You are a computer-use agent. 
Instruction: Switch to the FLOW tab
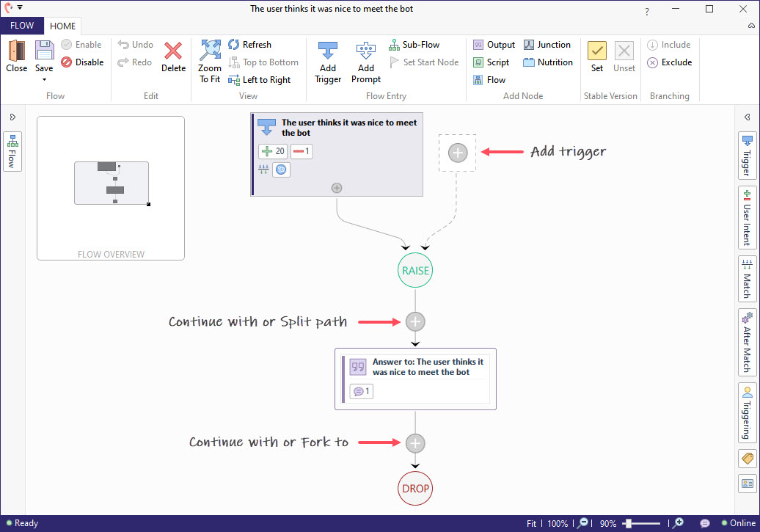tap(22, 25)
